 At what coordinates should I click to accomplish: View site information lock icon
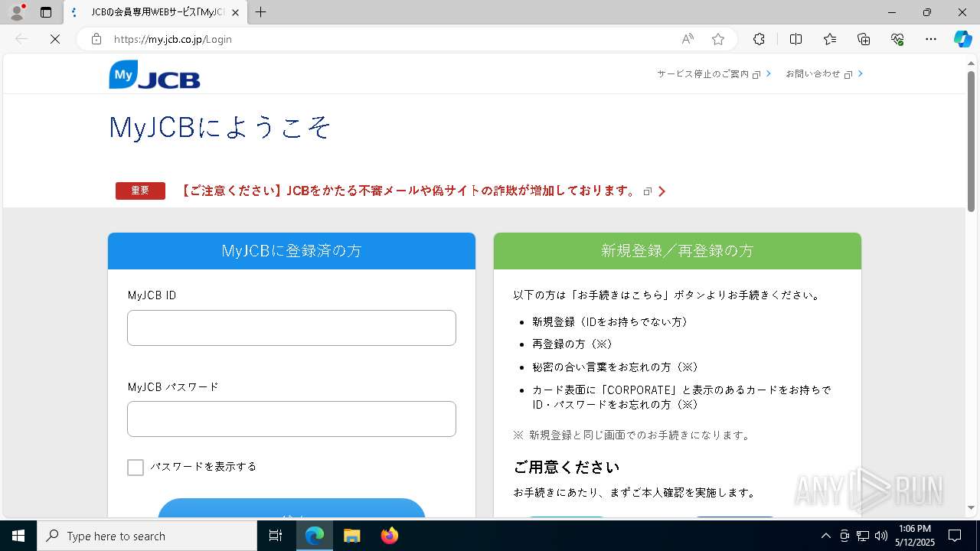(96, 39)
